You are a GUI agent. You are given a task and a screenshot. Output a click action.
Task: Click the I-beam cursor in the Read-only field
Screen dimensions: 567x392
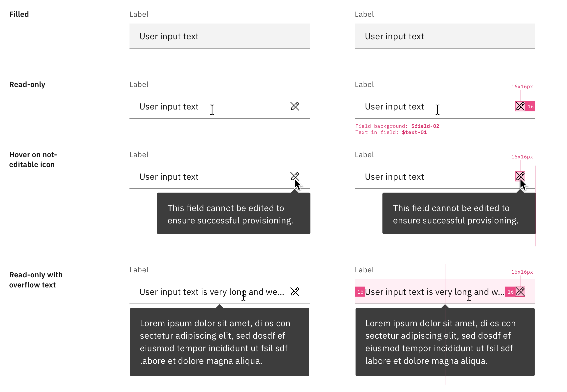pyautogui.click(x=212, y=109)
